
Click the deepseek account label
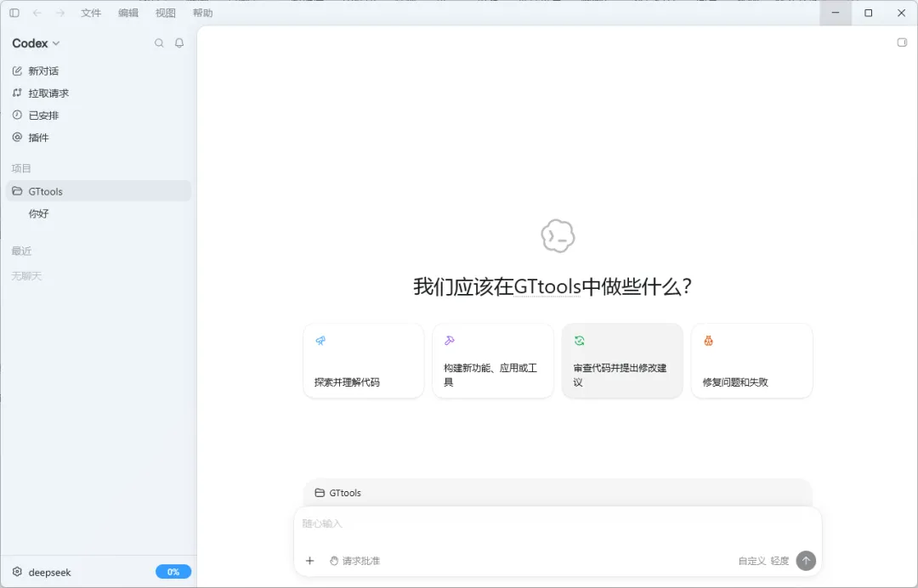50,572
